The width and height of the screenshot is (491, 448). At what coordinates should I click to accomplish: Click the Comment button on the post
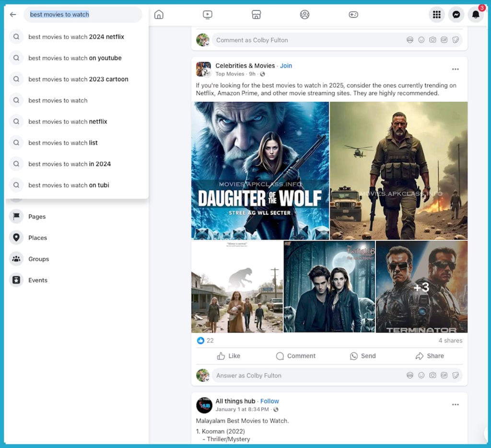pyautogui.click(x=295, y=356)
